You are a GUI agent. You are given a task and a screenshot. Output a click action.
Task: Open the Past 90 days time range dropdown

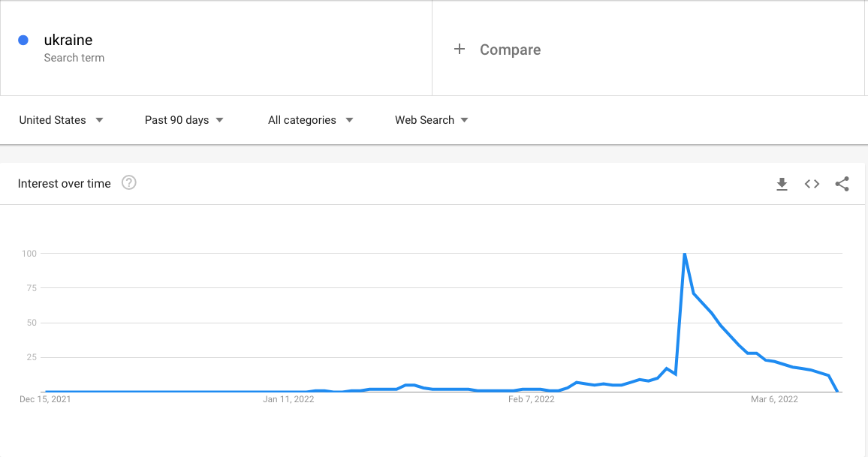[184, 120]
